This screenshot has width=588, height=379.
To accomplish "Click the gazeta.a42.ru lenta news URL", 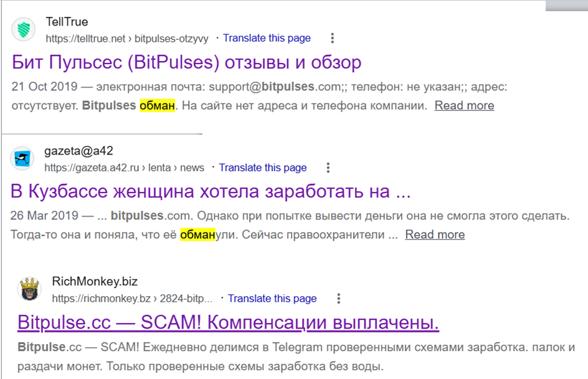I will click(x=124, y=167).
